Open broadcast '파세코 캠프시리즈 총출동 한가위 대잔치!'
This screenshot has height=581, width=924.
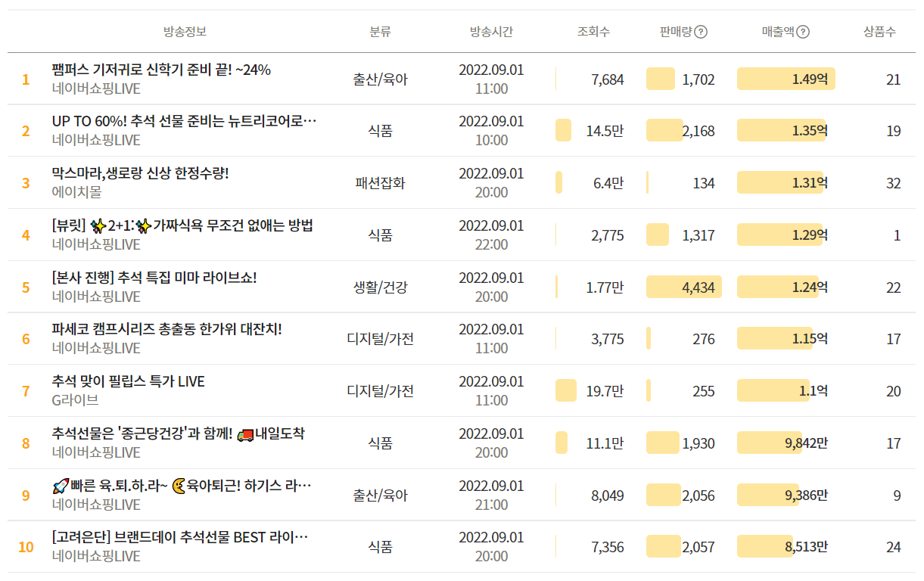(166, 329)
